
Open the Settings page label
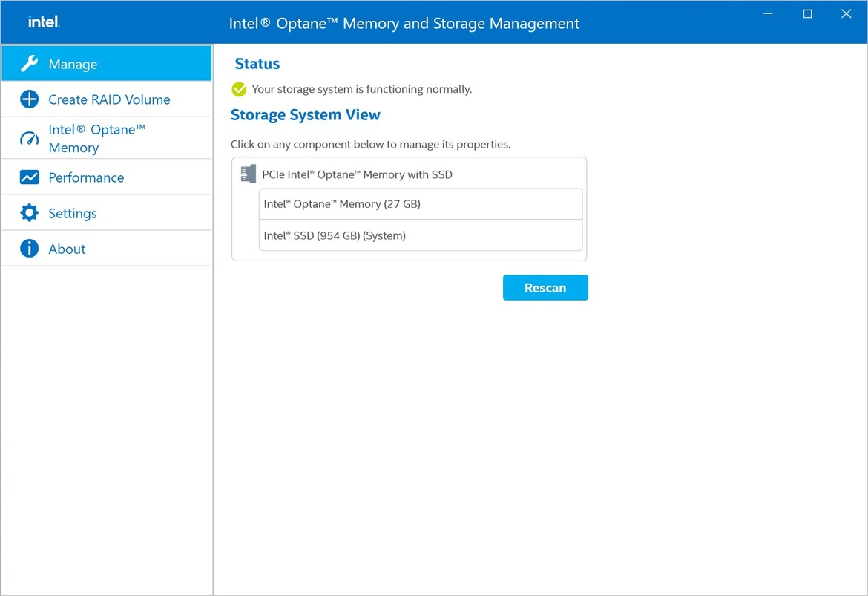[x=73, y=213]
